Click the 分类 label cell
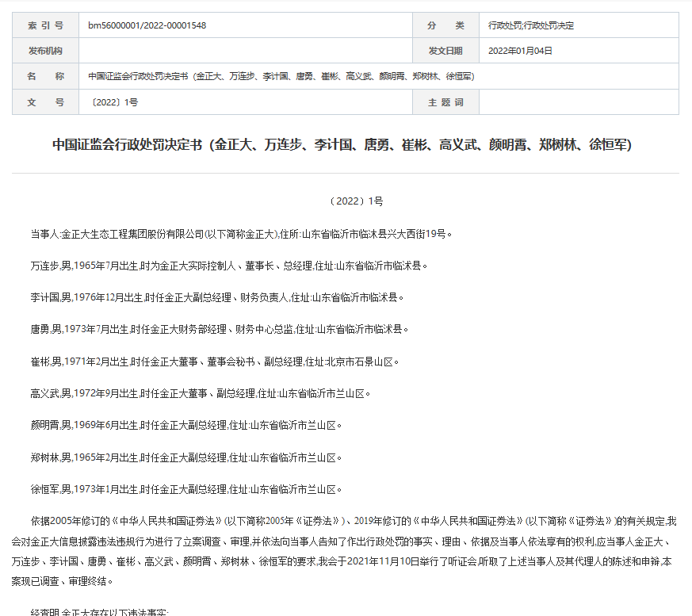This screenshot has width=692, height=616. tap(445, 25)
